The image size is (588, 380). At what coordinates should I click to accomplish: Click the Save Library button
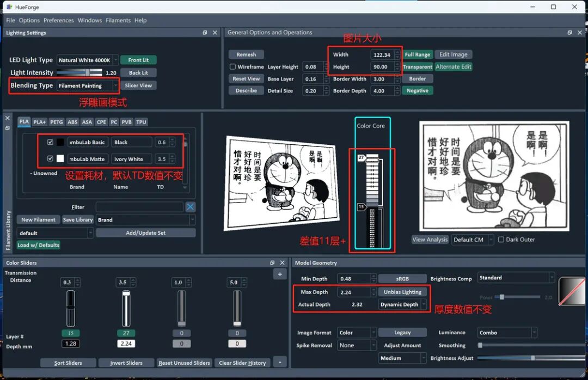point(78,220)
